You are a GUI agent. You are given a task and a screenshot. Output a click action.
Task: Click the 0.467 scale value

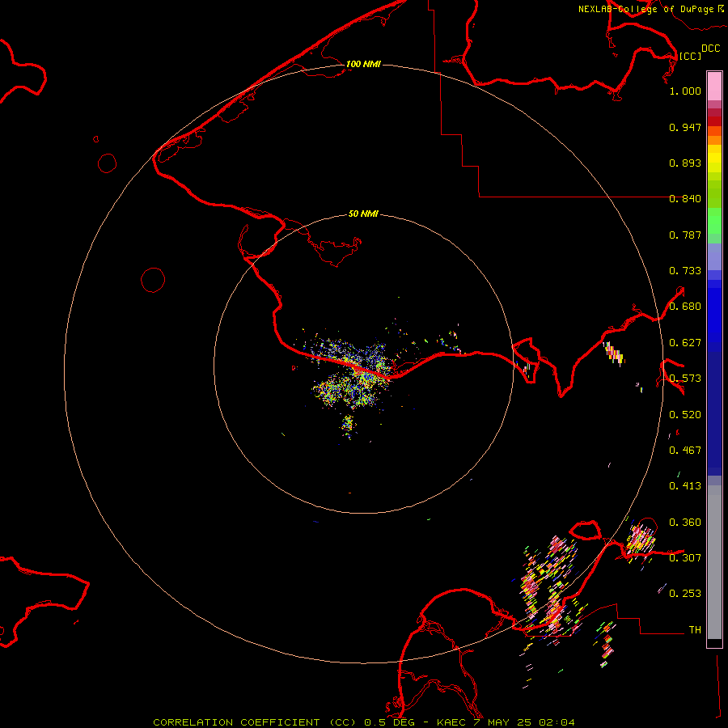coord(685,451)
